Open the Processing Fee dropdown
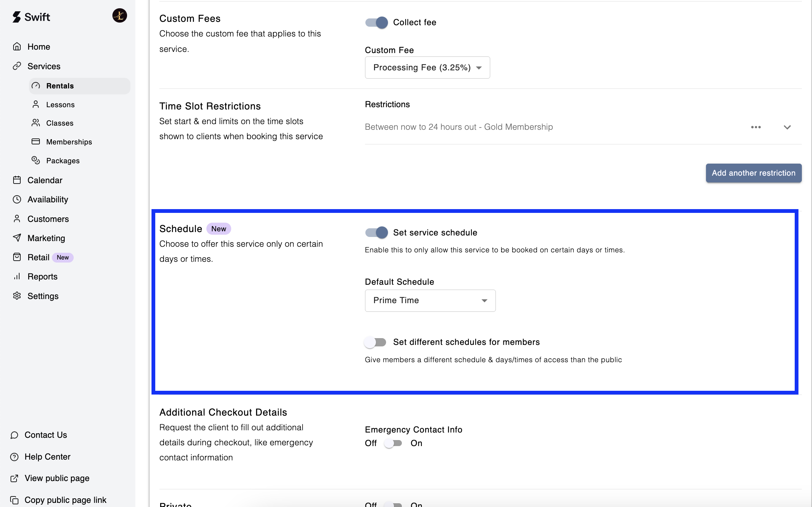The height and width of the screenshot is (507, 812). coord(427,68)
